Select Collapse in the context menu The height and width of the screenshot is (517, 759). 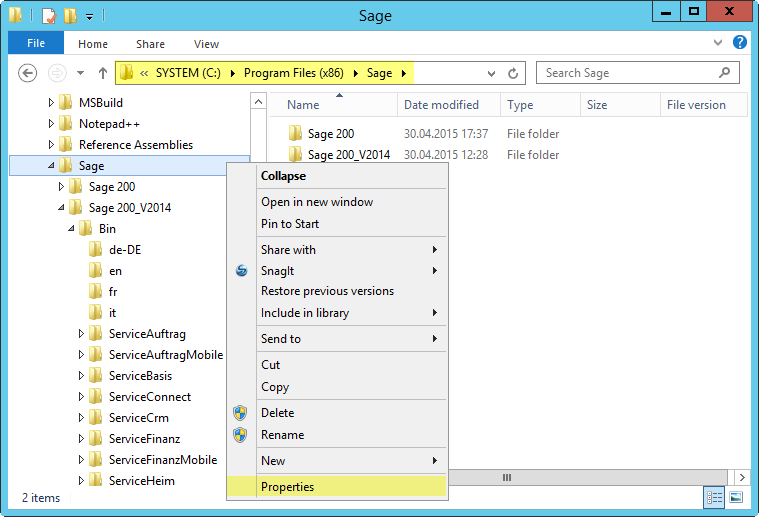tap(337, 176)
